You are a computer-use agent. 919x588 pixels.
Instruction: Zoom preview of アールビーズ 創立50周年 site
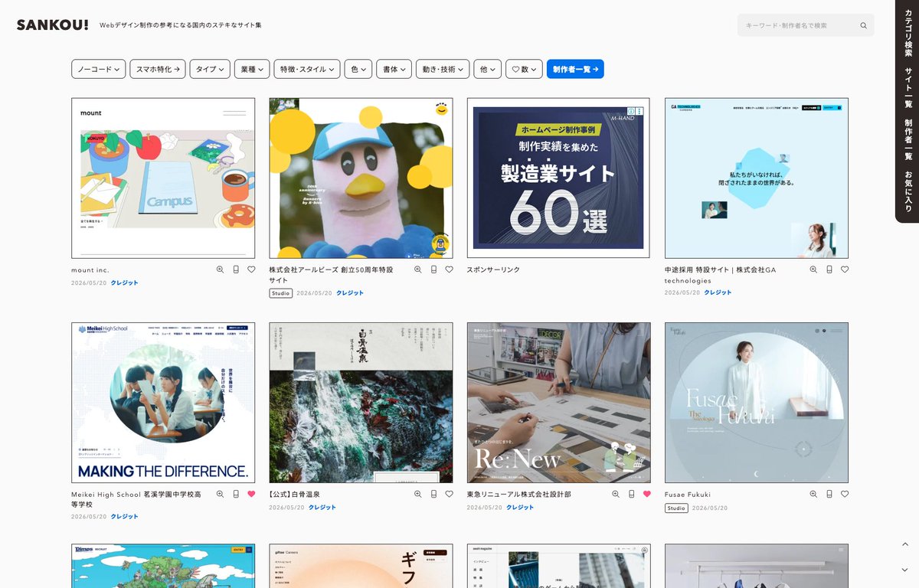coord(418,269)
